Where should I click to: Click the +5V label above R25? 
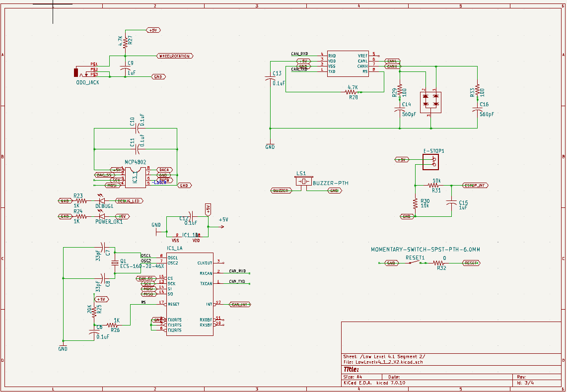point(101,300)
